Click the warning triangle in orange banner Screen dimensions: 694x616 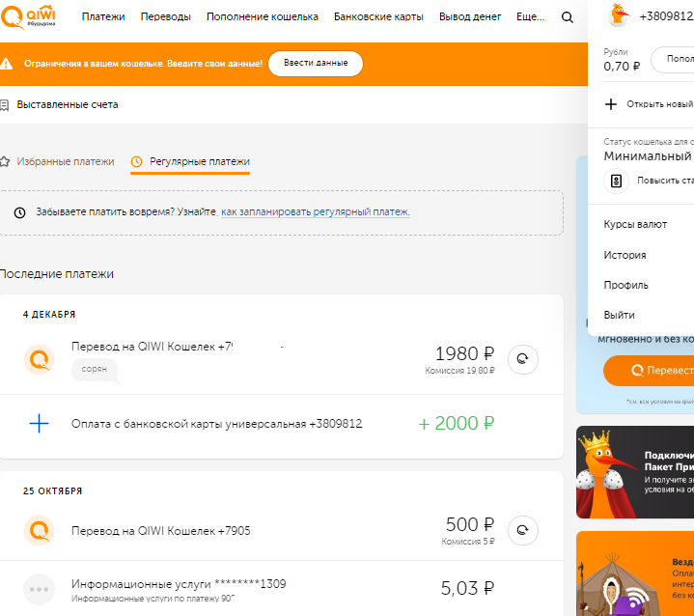tap(6, 64)
